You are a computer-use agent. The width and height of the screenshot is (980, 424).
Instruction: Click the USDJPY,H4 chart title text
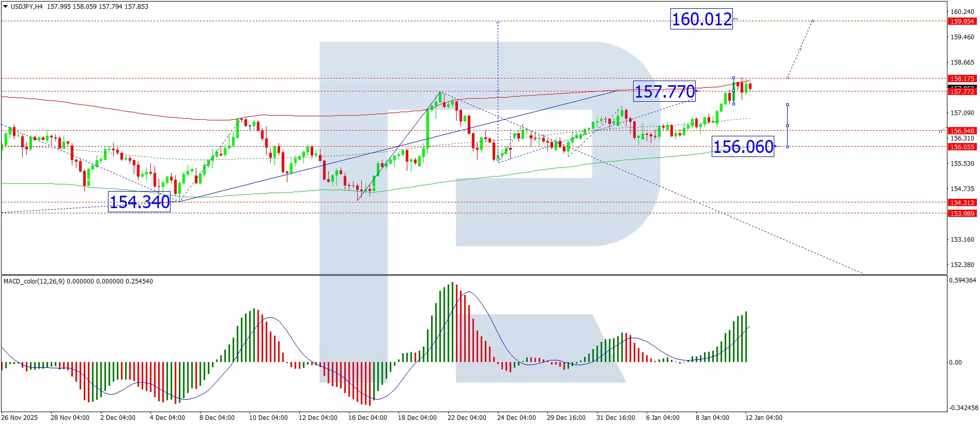pos(27,7)
